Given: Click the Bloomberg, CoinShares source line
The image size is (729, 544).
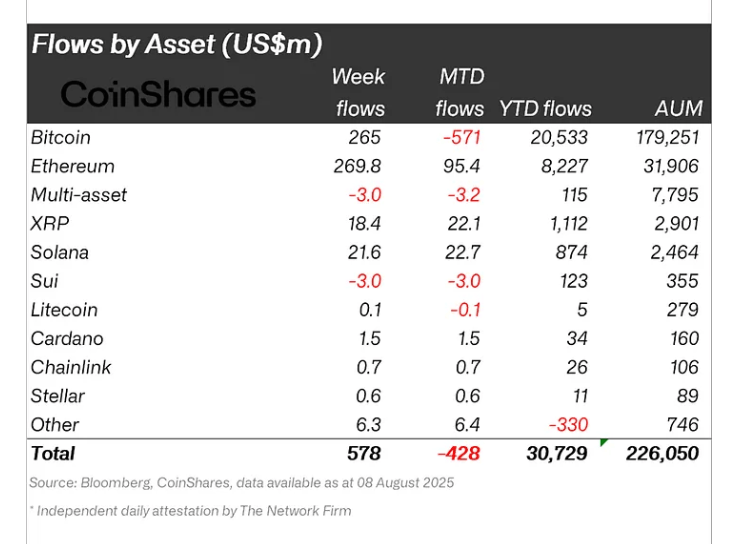Looking at the screenshot, I should (x=241, y=482).
